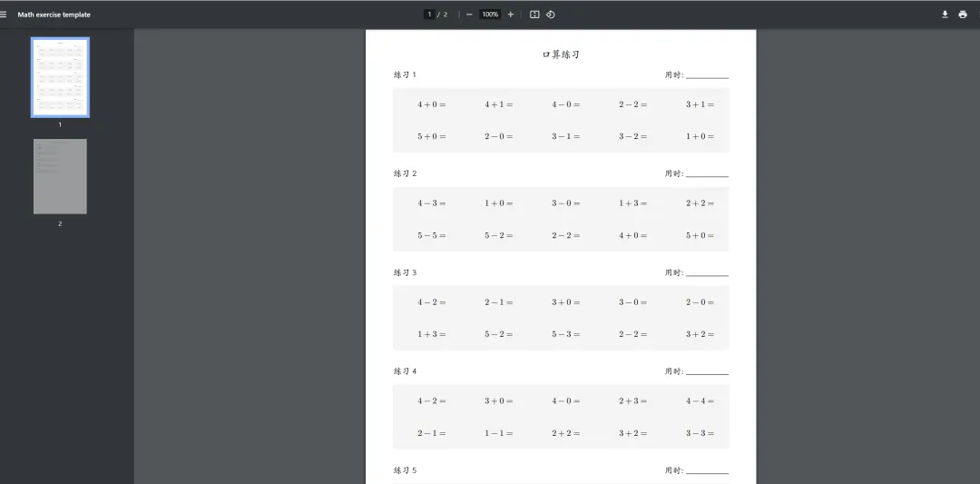Viewport: 980px width, 484px height.
Task: Click the problem 5 − 3 = in 练习 3
Action: 565,334
